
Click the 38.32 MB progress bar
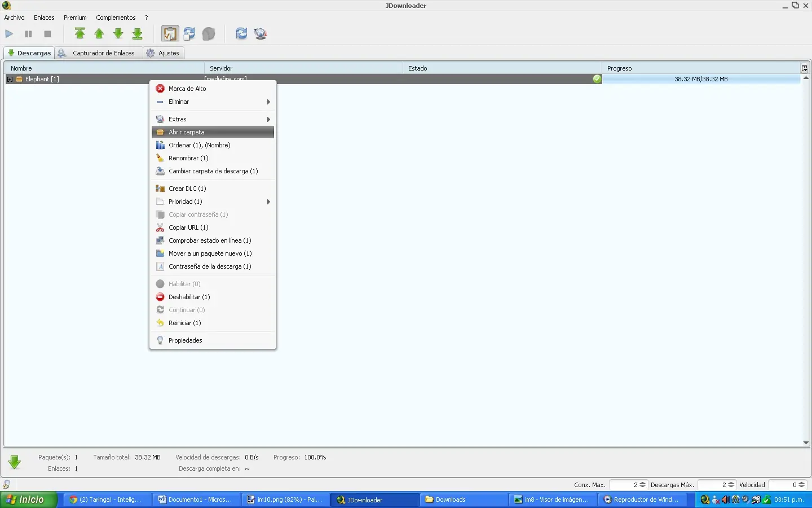(x=701, y=79)
